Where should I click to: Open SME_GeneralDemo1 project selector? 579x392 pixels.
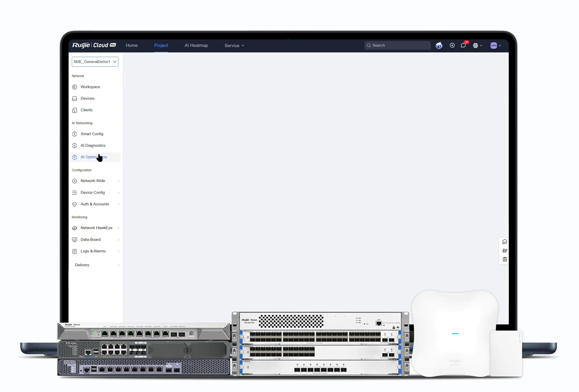(95, 62)
